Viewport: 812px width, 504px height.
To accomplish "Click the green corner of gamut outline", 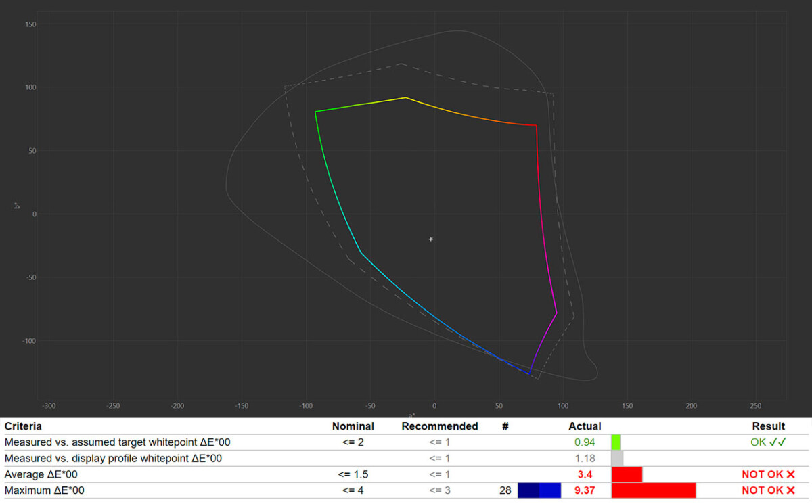I will (x=316, y=112).
